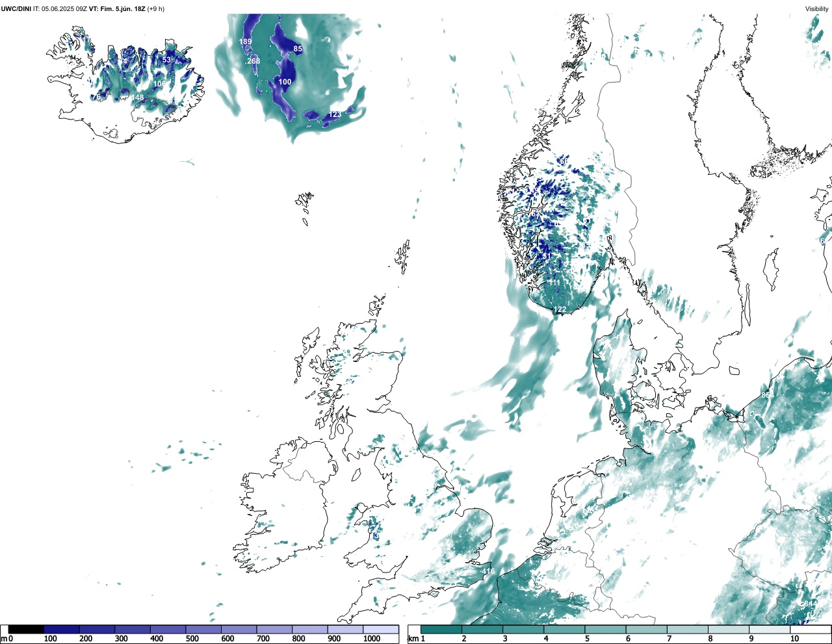Click the 'UWC/DINI' header text
Image resolution: width=832 pixels, height=644 pixels.
coord(16,9)
